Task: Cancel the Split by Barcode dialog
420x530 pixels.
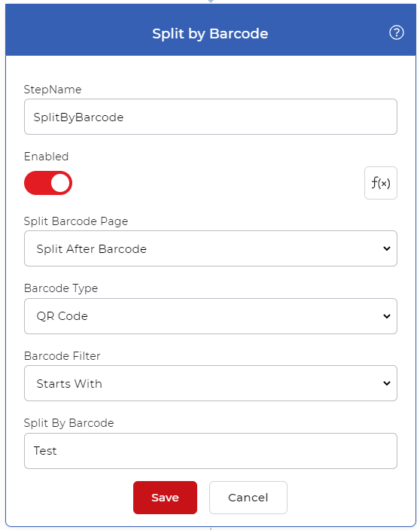Action: [248, 498]
